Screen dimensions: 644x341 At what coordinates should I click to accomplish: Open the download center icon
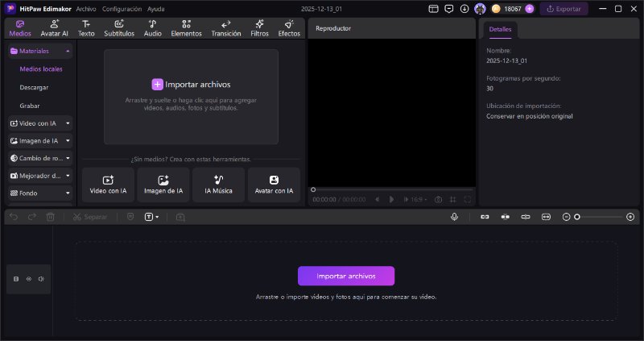coord(464,9)
